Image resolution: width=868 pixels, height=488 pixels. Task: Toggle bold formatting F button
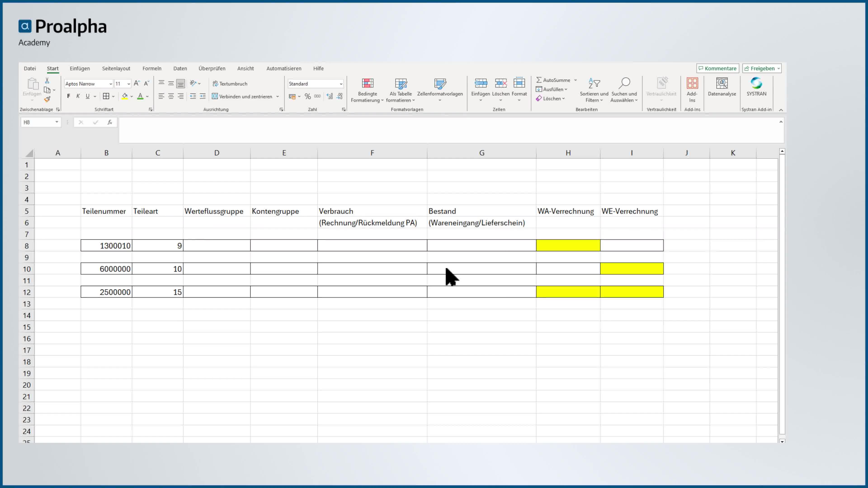tap(68, 96)
